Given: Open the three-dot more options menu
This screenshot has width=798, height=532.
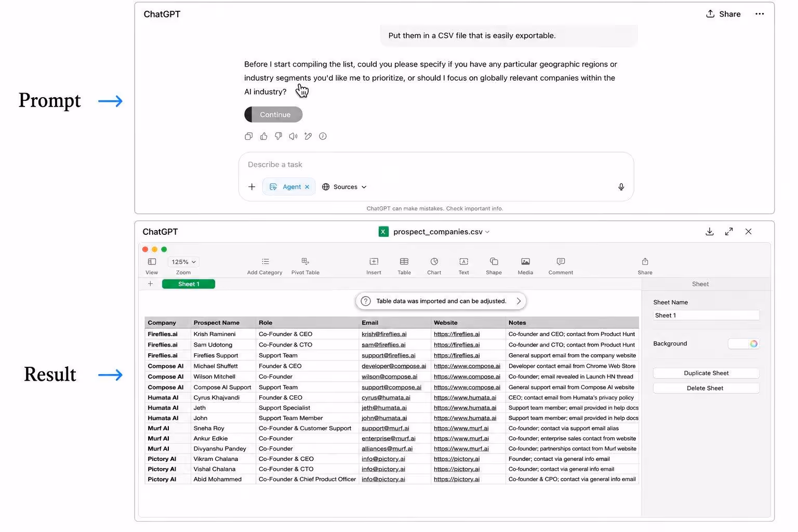Looking at the screenshot, I should click(x=759, y=14).
